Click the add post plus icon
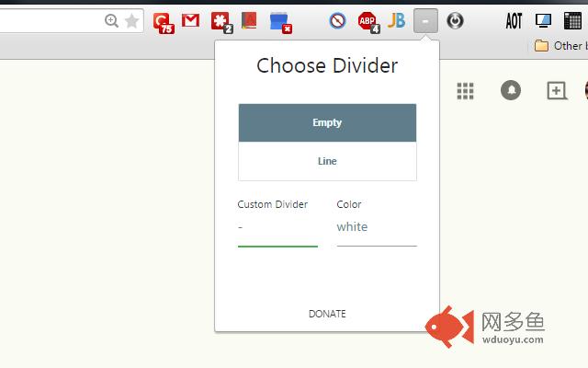This screenshot has height=368, width=588. click(x=556, y=90)
